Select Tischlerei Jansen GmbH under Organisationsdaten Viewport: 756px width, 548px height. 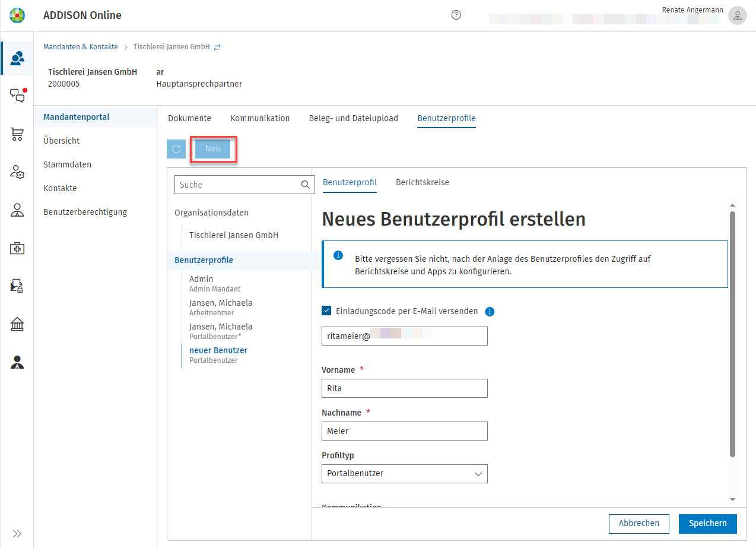(x=234, y=235)
